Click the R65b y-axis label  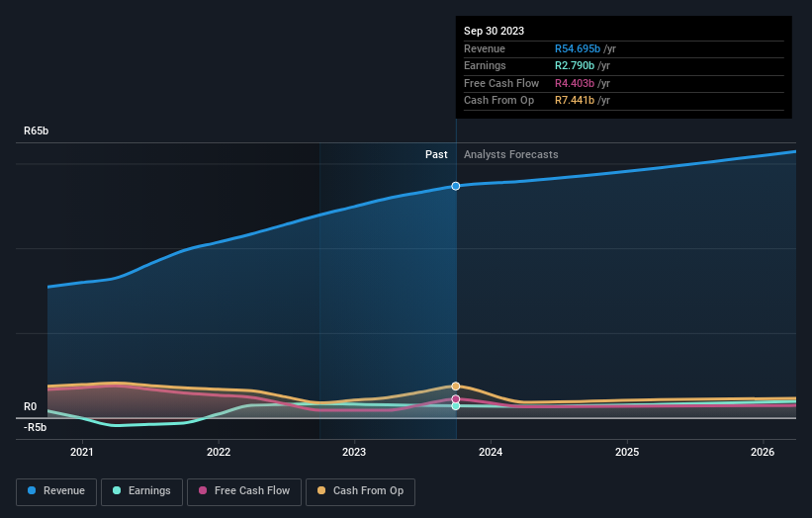(x=37, y=130)
